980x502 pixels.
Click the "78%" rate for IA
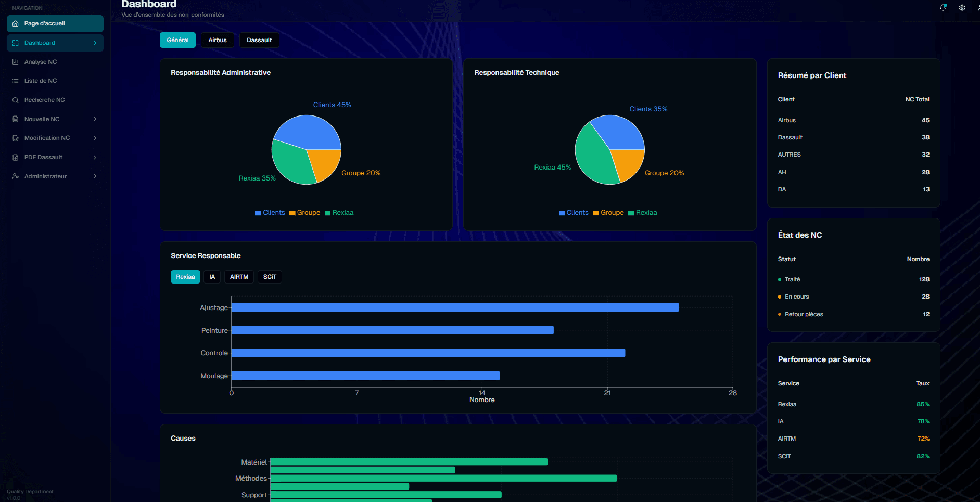(x=923, y=421)
